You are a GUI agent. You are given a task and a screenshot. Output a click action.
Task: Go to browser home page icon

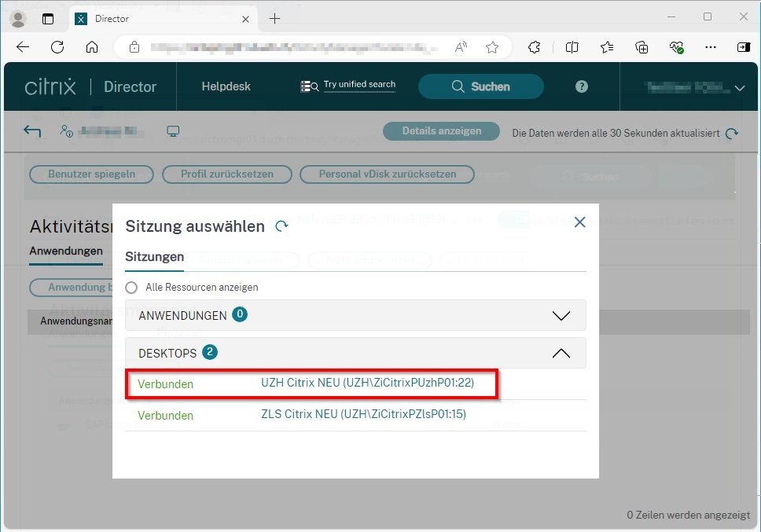coord(92,47)
